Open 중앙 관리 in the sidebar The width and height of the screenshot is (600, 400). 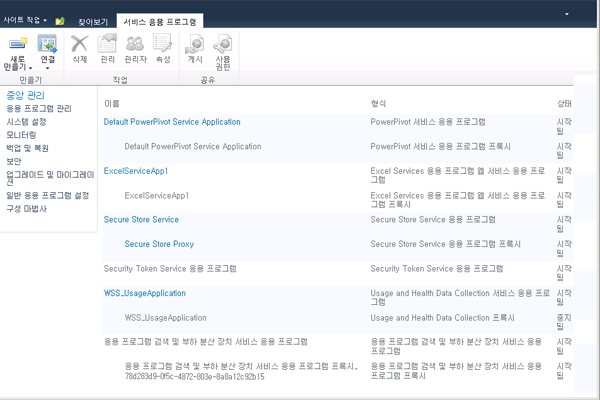(x=25, y=95)
